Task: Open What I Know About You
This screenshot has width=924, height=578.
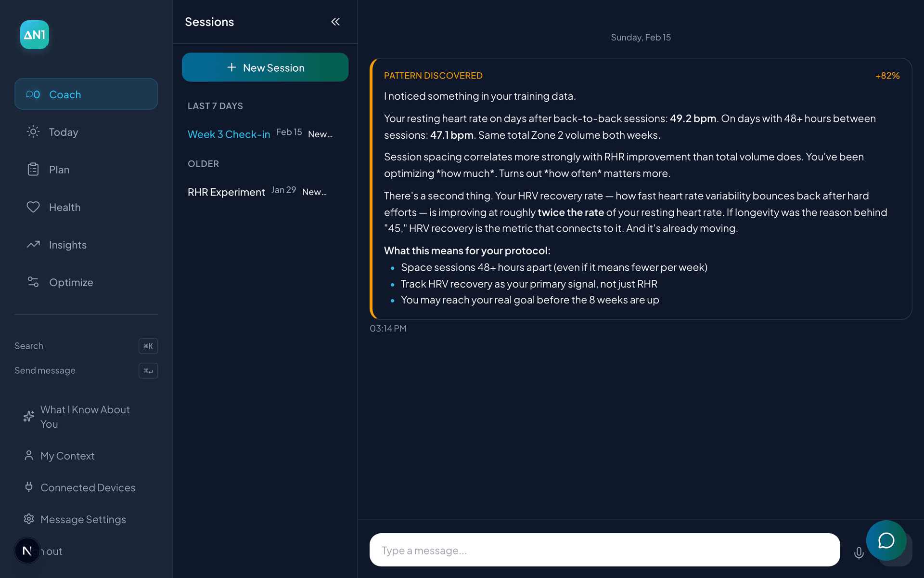Action: click(x=85, y=417)
